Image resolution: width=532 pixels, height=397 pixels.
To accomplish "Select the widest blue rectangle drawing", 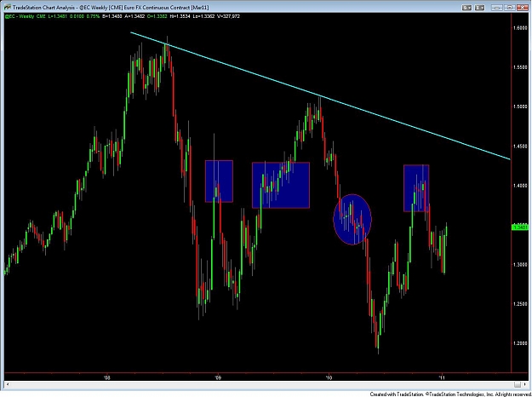I will click(x=281, y=185).
